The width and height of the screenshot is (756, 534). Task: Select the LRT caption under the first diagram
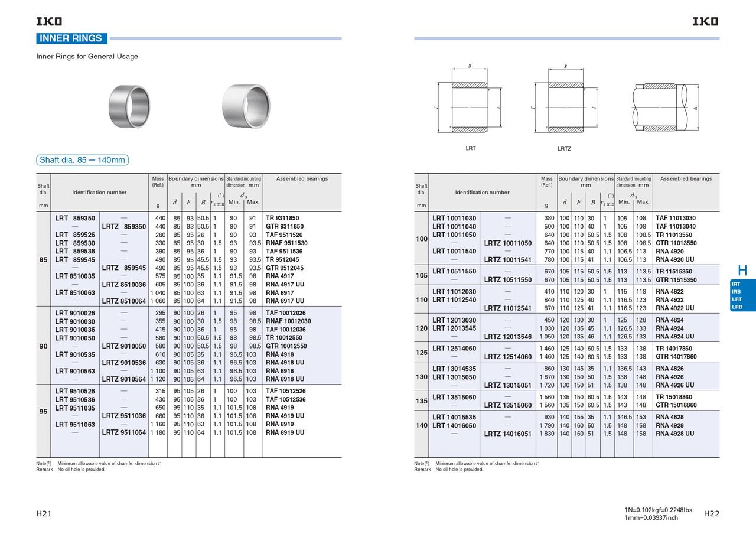click(x=471, y=149)
